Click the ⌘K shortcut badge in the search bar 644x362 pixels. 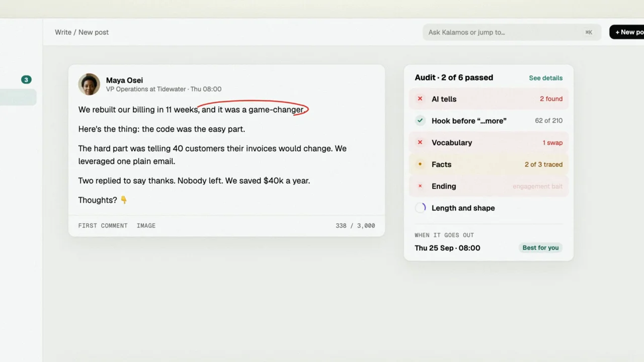pos(589,32)
